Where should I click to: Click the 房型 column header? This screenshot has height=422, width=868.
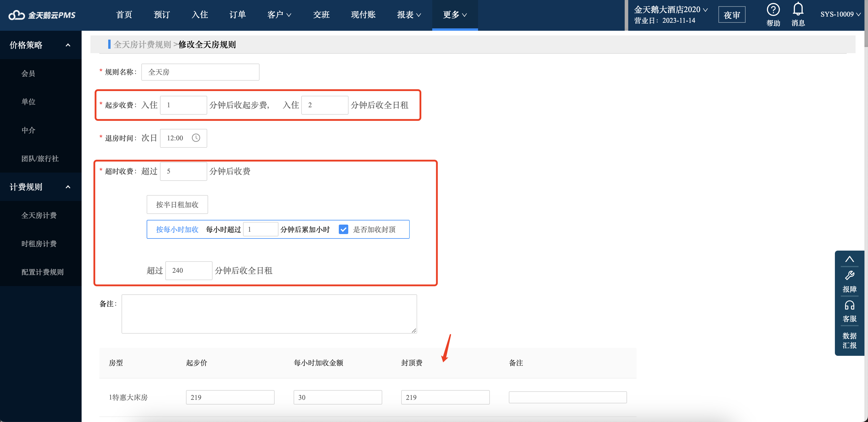[x=116, y=363]
